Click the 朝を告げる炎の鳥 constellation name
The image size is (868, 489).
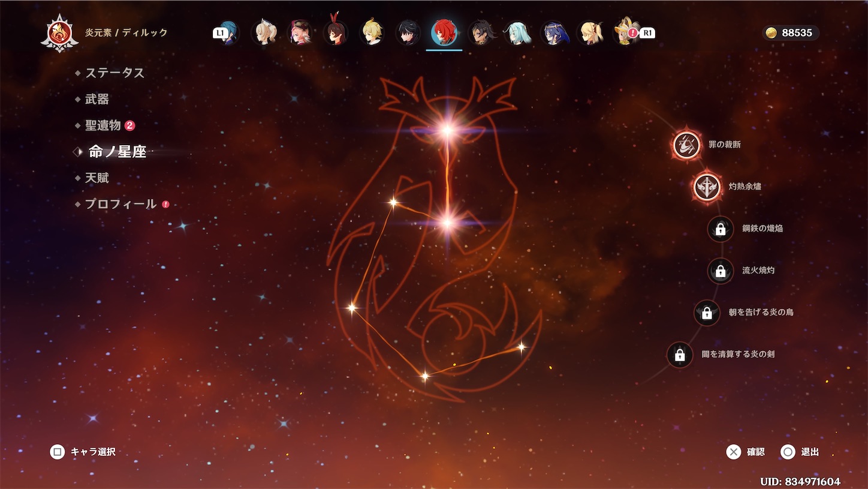[761, 313]
